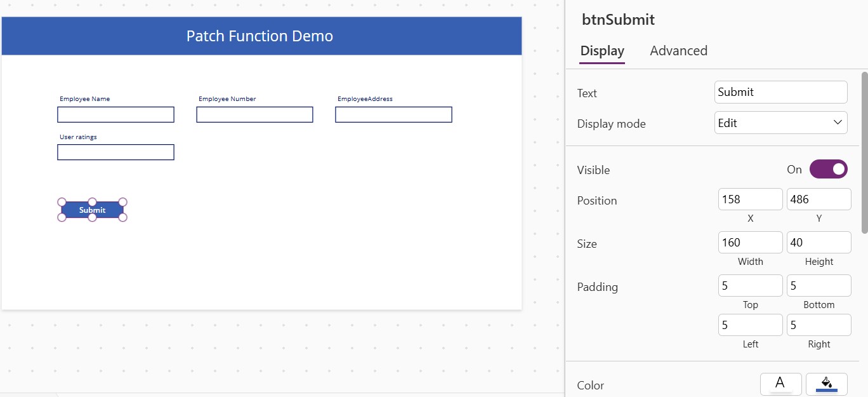Click the Top padding field
Viewport: 868px width, 397px height.
coord(750,286)
